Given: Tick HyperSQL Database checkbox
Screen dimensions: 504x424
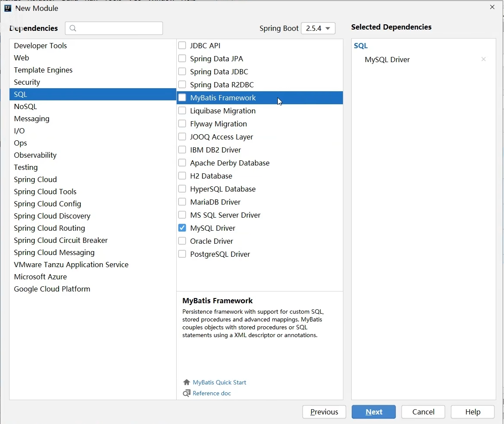Looking at the screenshot, I should [182, 189].
